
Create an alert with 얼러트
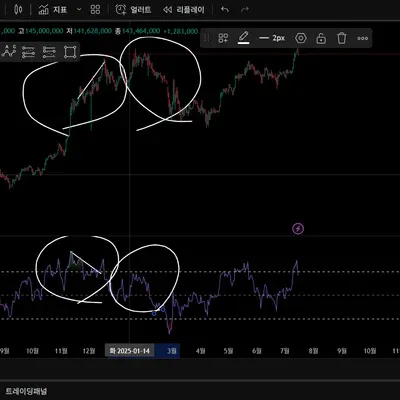(133, 10)
